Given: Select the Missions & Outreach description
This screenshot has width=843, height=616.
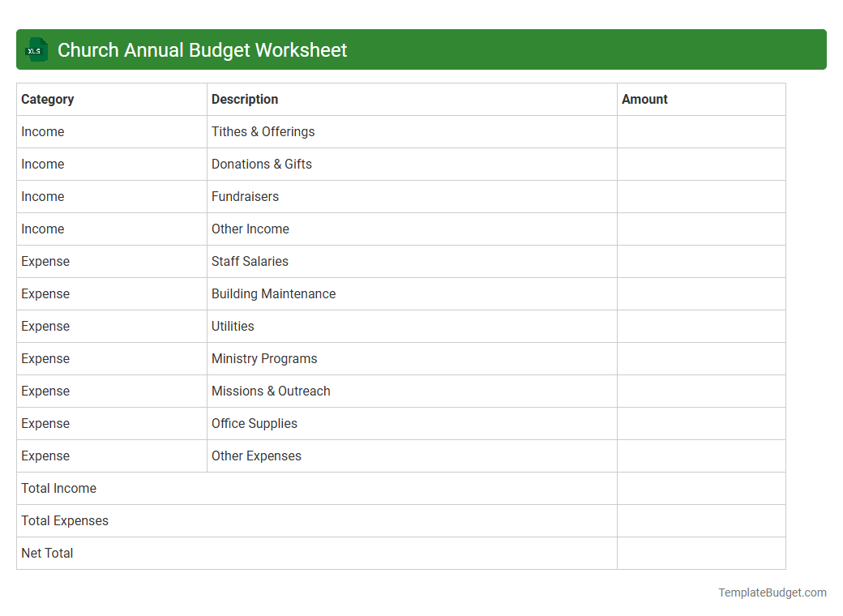Looking at the screenshot, I should [x=271, y=391].
